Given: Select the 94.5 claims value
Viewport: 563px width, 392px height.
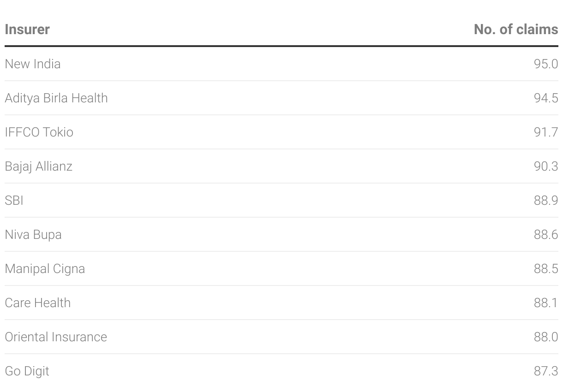Looking at the screenshot, I should [x=546, y=98].
